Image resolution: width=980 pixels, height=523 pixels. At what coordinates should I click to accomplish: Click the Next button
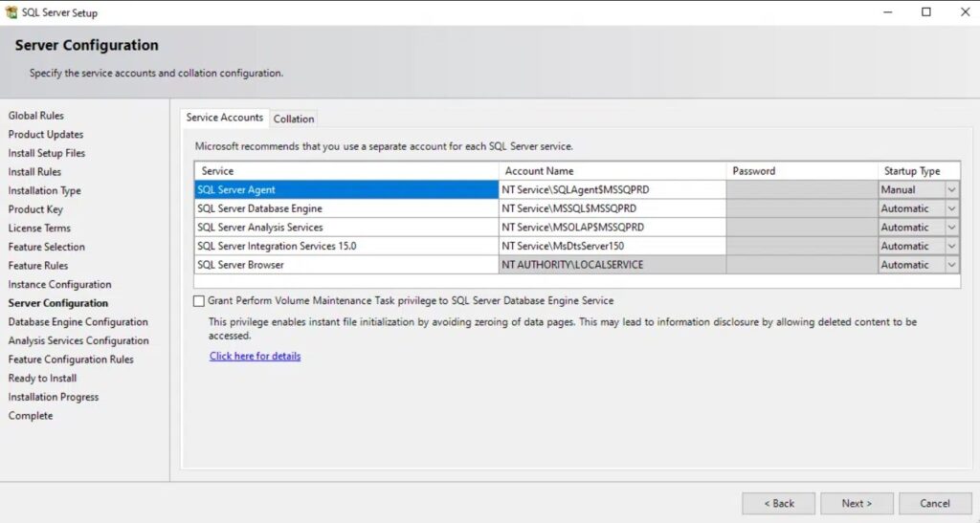[857, 503]
